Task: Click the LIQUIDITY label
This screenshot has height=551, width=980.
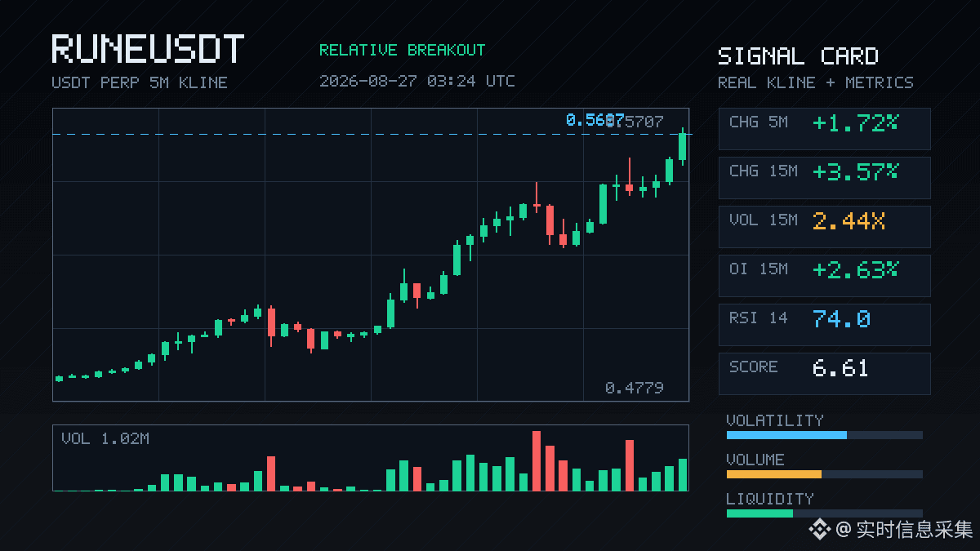Action: [x=770, y=499]
